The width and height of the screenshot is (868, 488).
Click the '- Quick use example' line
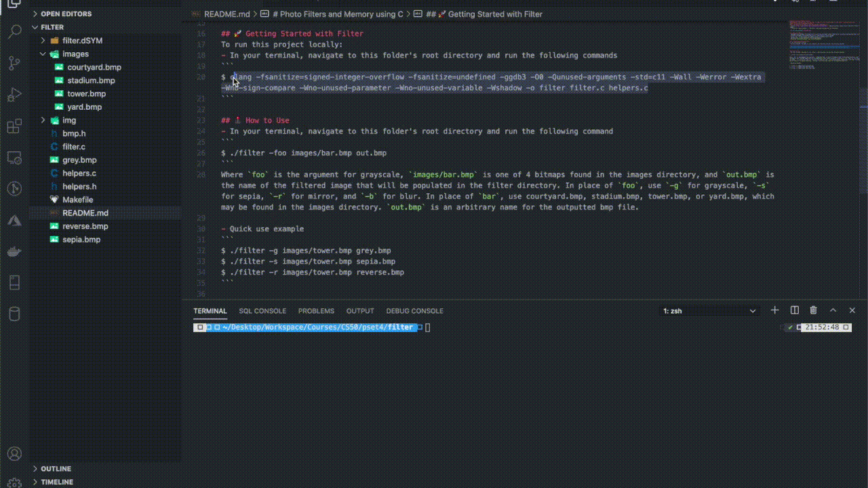click(x=262, y=229)
